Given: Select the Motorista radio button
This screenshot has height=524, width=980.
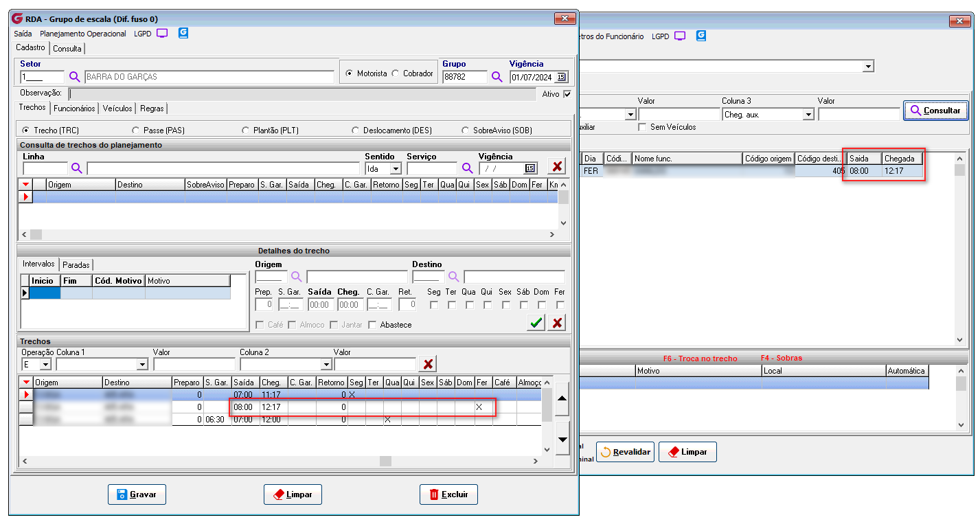Looking at the screenshot, I should point(350,73).
